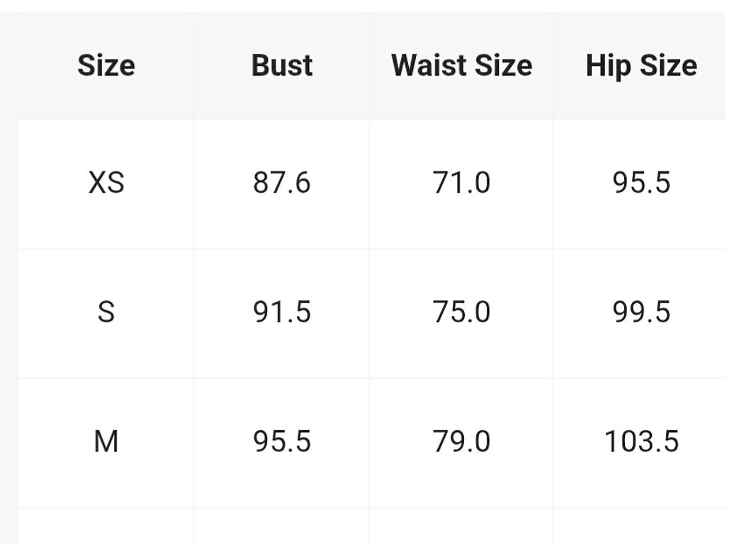
Task: Click the Size column header
Action: (x=106, y=66)
